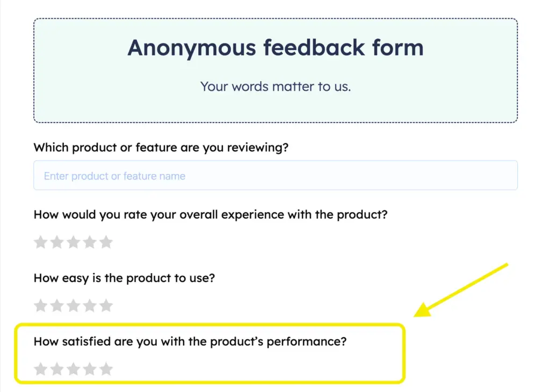
Task: Select the first star for overall experience
Action: click(41, 242)
